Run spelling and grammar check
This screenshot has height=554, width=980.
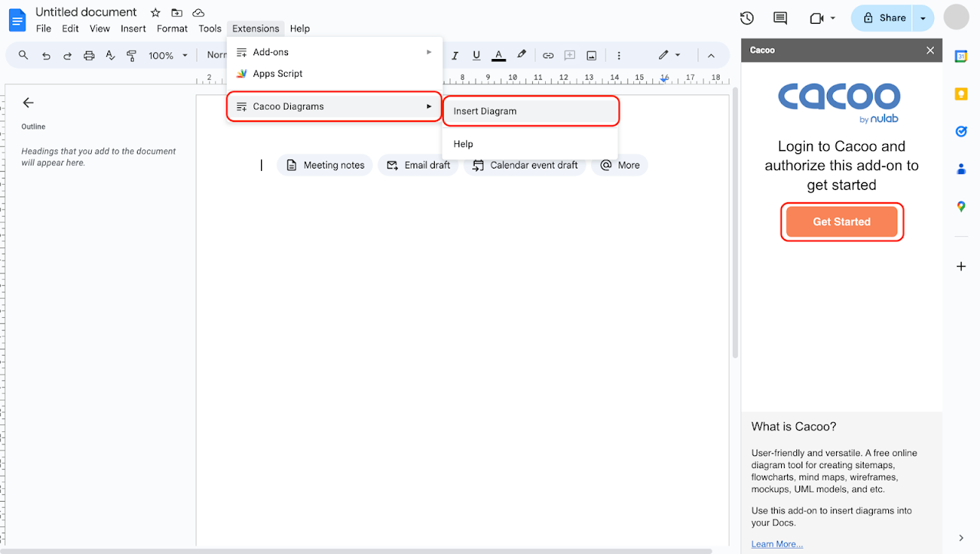[x=110, y=55]
